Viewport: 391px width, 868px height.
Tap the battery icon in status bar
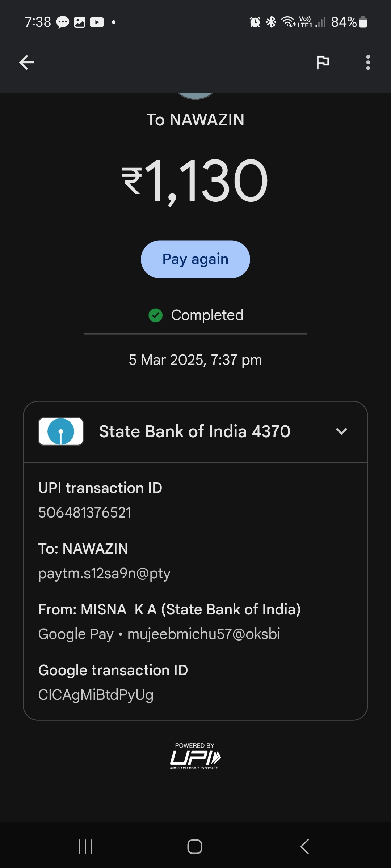click(x=363, y=22)
